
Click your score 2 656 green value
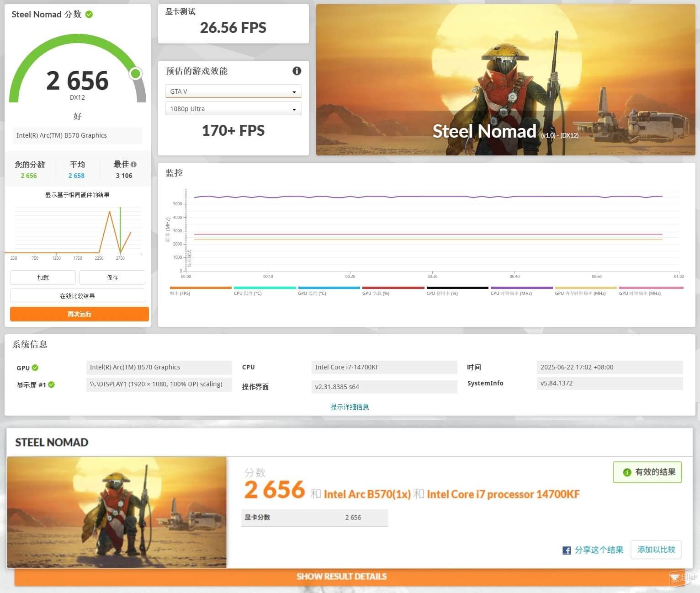29,176
